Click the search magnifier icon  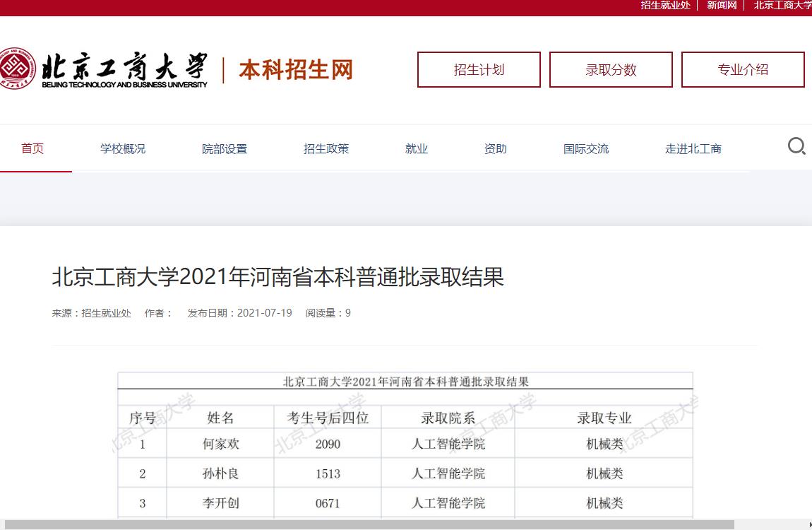pos(796,146)
